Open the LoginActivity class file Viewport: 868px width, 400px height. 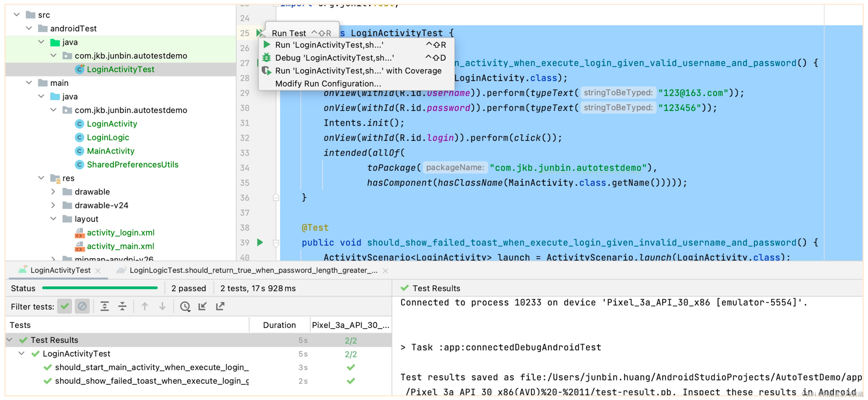pos(112,124)
